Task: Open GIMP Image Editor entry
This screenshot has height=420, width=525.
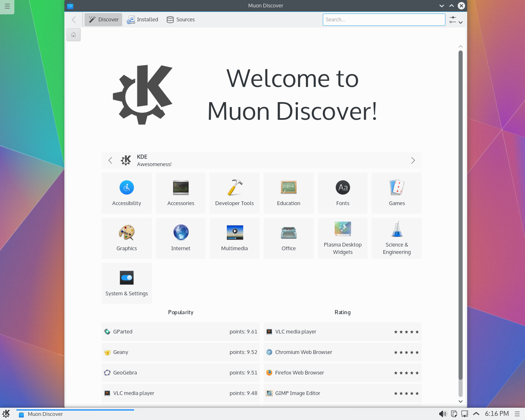Action: pyautogui.click(x=342, y=393)
